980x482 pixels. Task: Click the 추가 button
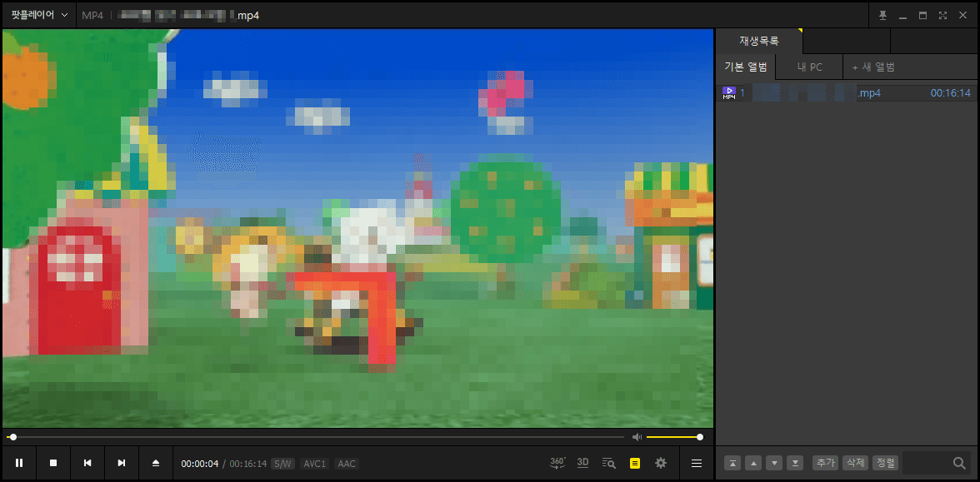pyautogui.click(x=825, y=463)
